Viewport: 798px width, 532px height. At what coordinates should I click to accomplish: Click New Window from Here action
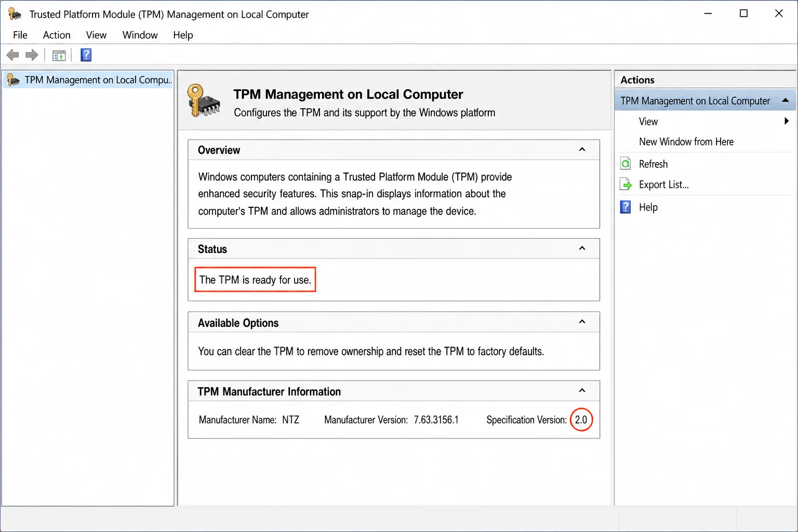tap(686, 142)
